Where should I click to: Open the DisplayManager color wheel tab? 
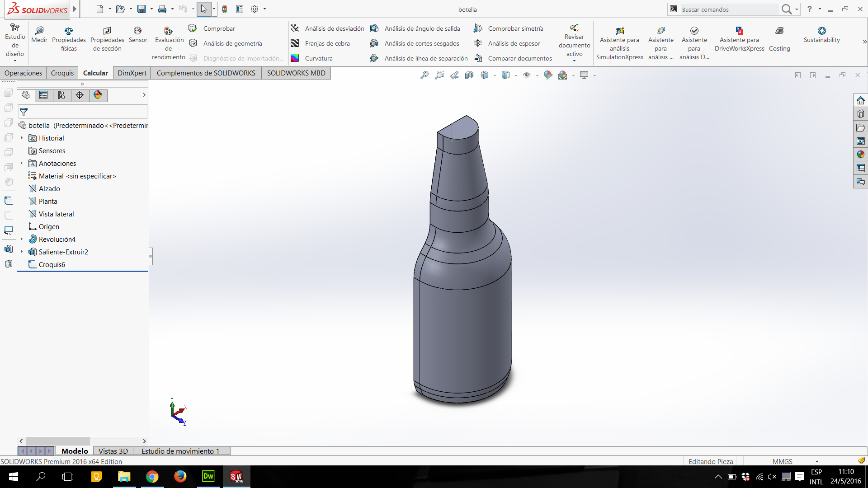pos(98,95)
